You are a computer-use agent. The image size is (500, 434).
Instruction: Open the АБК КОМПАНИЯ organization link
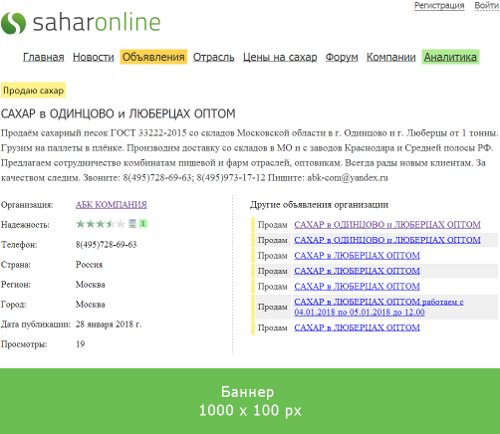(x=111, y=204)
